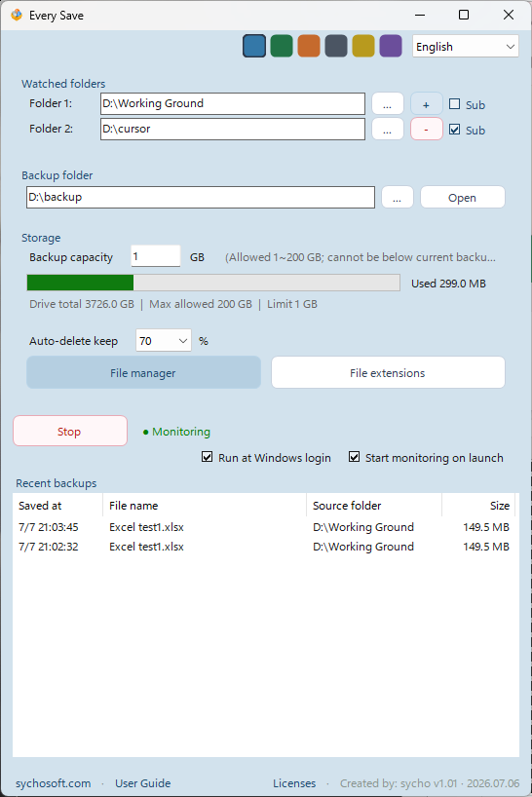Select the blue theme color swatch
Image resolution: width=532 pixels, height=797 pixels.
254,46
